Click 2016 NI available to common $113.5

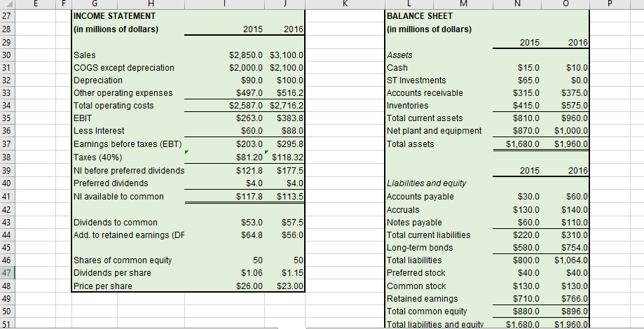point(290,197)
